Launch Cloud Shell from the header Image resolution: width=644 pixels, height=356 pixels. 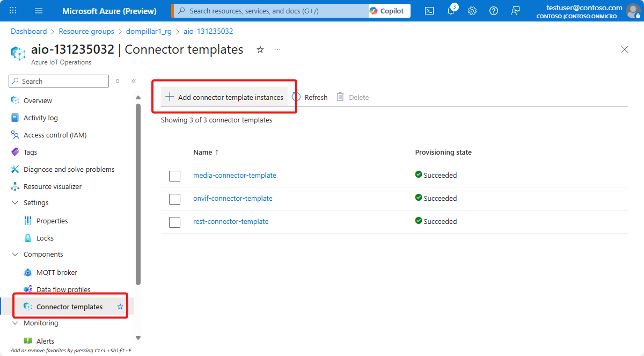point(429,11)
